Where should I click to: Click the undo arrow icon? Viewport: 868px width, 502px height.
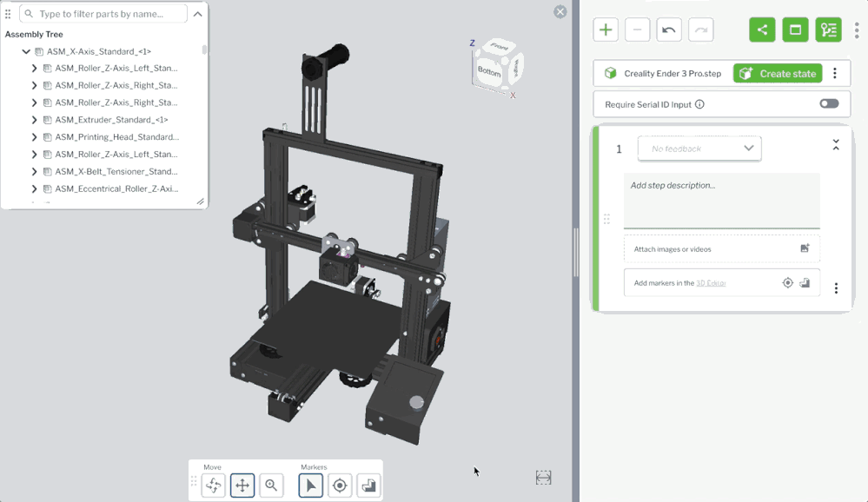[x=668, y=30]
